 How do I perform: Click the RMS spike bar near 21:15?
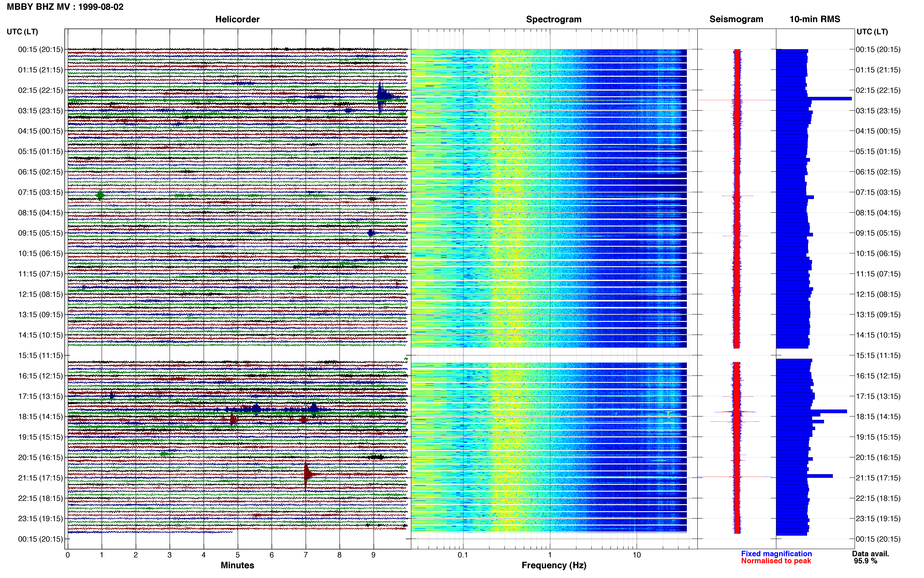click(804, 476)
